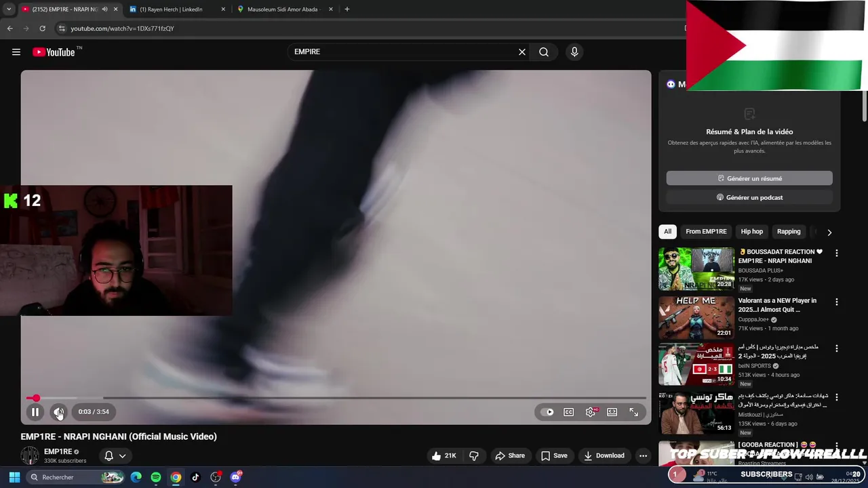Viewport: 868px width, 488px height.
Task: Pause the playing video
Action: [x=35, y=412]
